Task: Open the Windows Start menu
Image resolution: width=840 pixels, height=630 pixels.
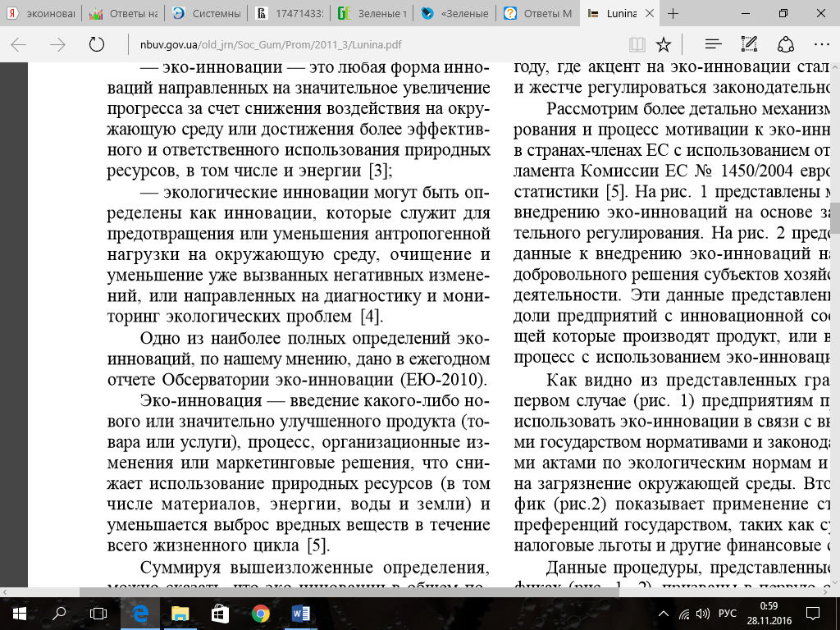Action: point(19,614)
